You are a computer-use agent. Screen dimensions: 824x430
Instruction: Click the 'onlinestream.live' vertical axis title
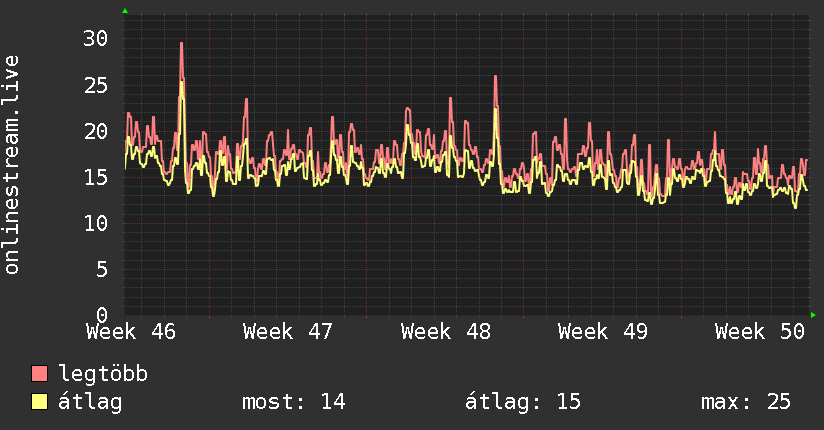click(12, 165)
